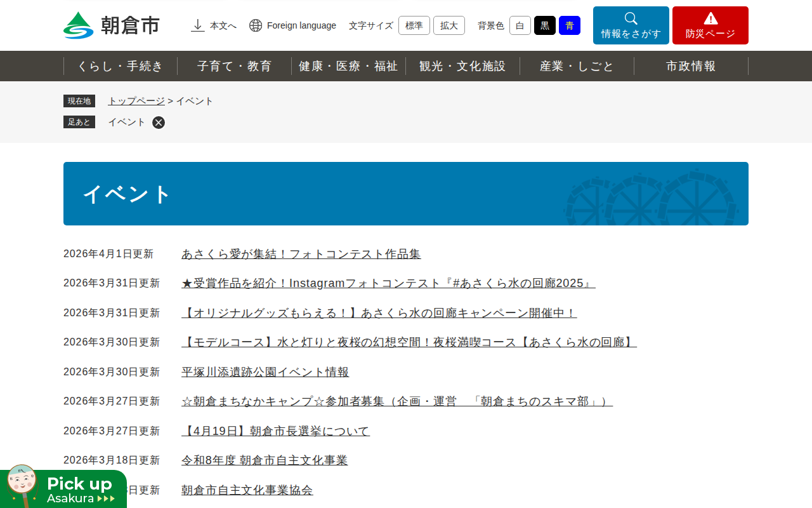Open 健康・医療・福祉 menu

pyautogui.click(x=349, y=66)
